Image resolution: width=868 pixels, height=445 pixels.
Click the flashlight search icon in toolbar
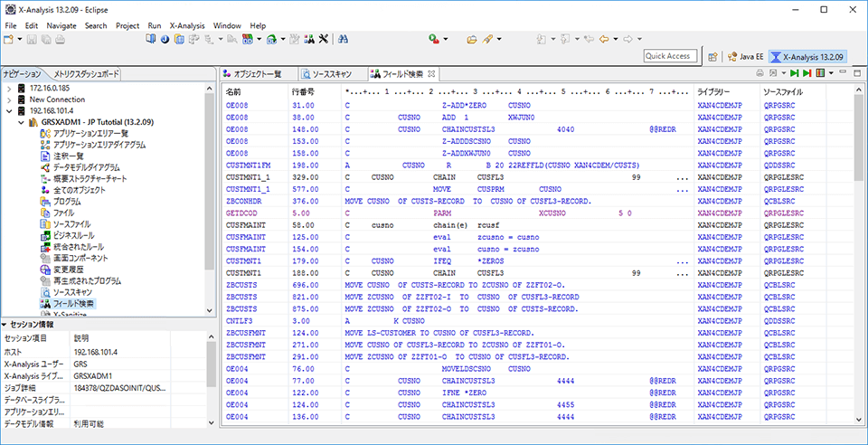click(487, 39)
